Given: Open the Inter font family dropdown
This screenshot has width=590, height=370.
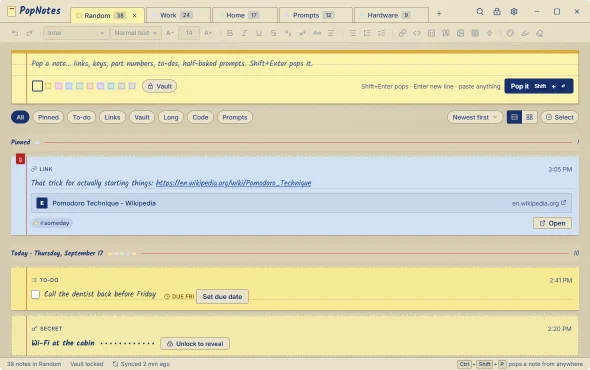Looking at the screenshot, I should [x=76, y=33].
